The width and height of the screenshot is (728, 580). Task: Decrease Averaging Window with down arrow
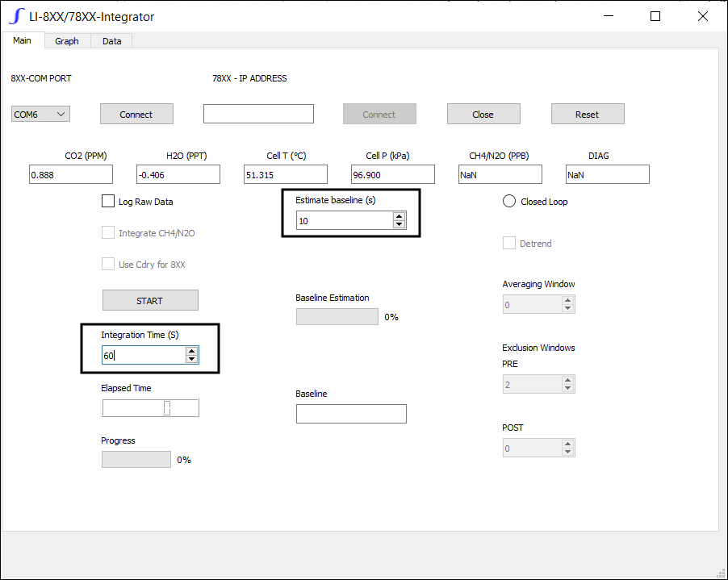coord(567,309)
